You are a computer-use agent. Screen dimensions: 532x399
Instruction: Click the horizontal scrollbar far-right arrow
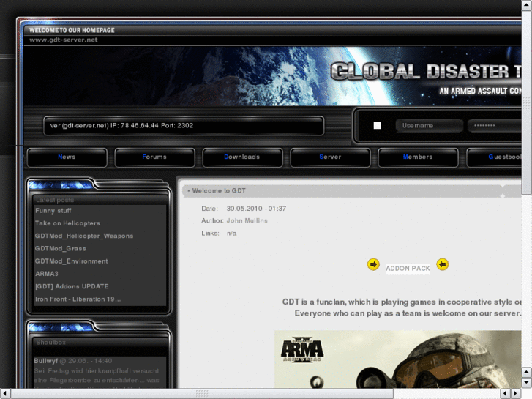516,394
